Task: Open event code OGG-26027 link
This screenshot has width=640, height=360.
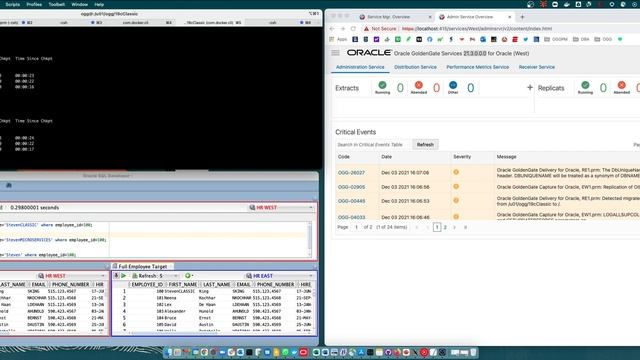Action: click(351, 173)
